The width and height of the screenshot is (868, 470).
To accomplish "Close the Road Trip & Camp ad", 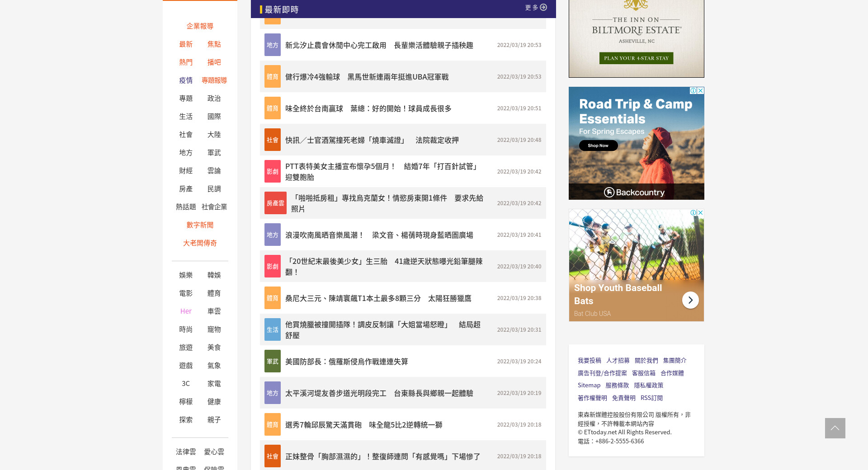I will pos(700,91).
